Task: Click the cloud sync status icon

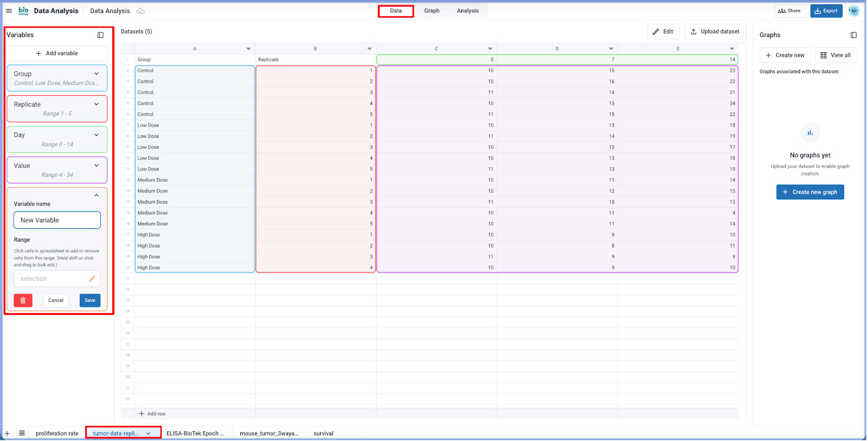Action: [141, 11]
